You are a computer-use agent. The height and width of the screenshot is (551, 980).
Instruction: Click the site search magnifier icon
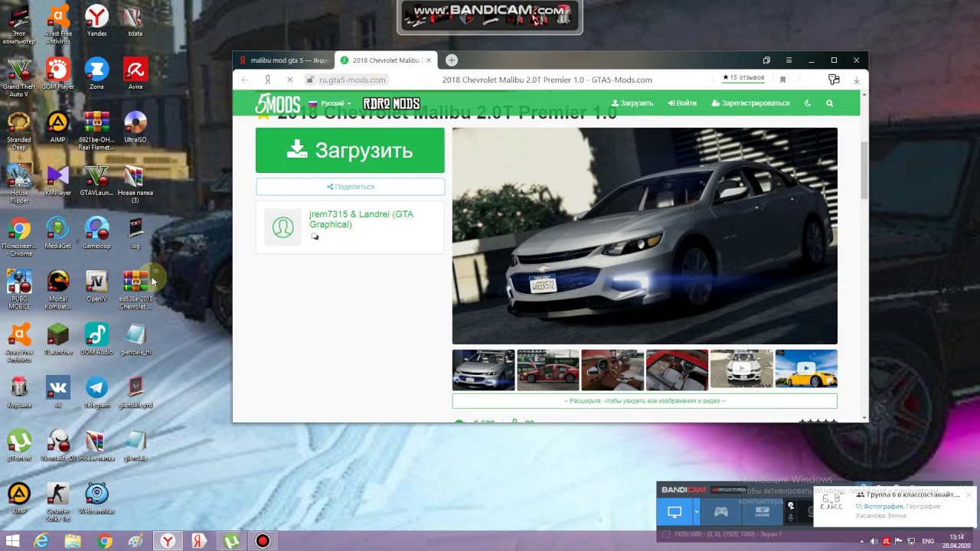(x=829, y=103)
